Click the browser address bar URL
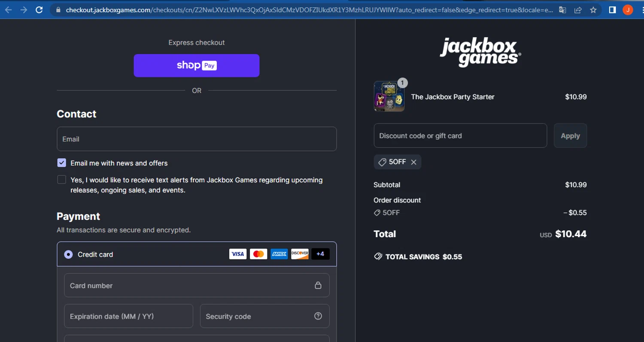The height and width of the screenshot is (342, 644). [x=309, y=10]
